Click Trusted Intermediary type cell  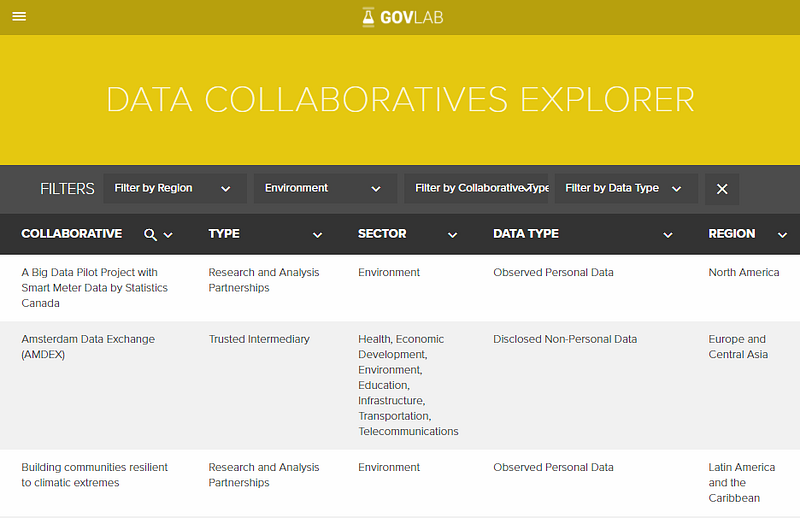(x=259, y=339)
